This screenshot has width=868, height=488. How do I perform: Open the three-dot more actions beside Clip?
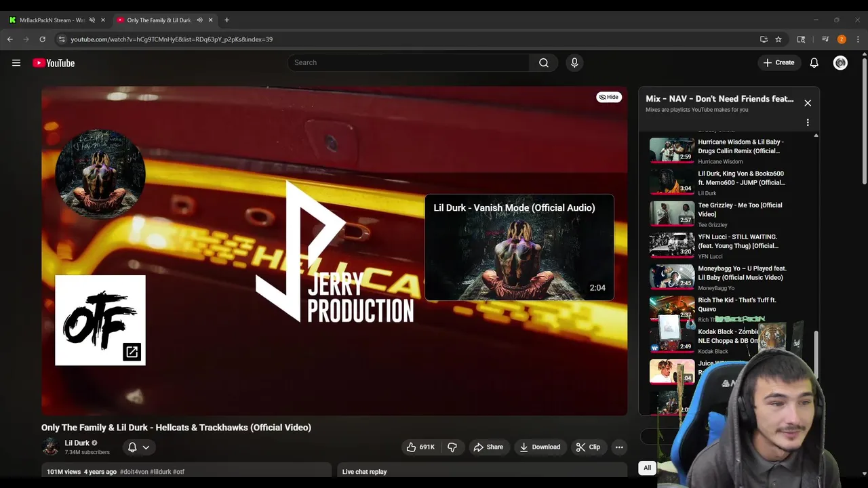point(618,447)
